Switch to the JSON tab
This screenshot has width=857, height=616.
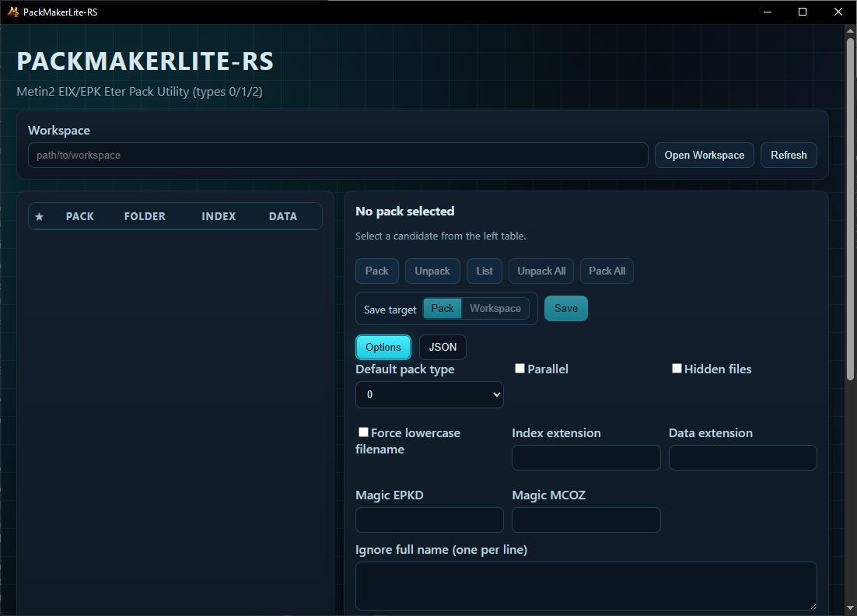tap(442, 347)
